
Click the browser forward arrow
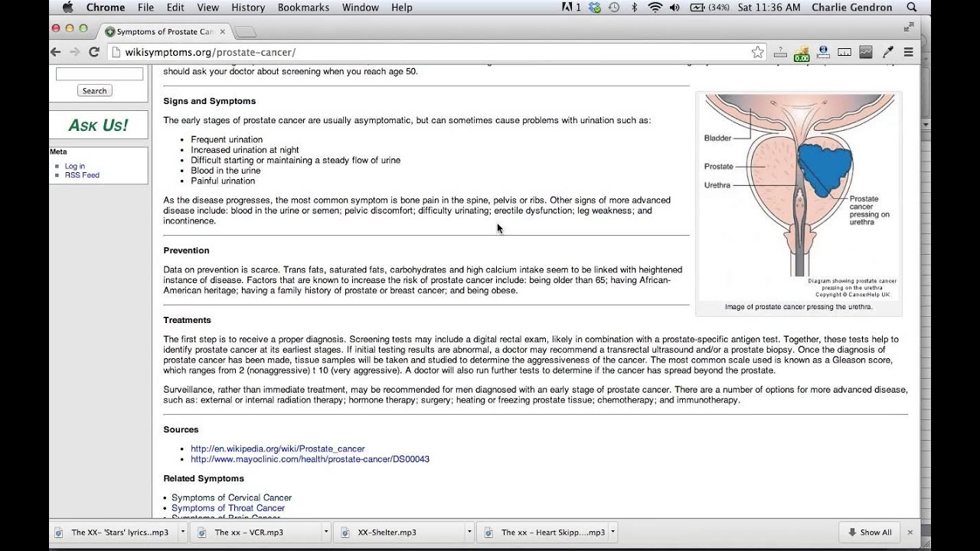(x=74, y=52)
